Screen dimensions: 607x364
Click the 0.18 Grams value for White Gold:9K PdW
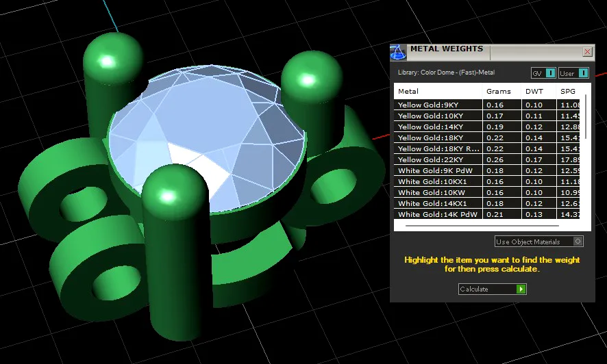495,170
